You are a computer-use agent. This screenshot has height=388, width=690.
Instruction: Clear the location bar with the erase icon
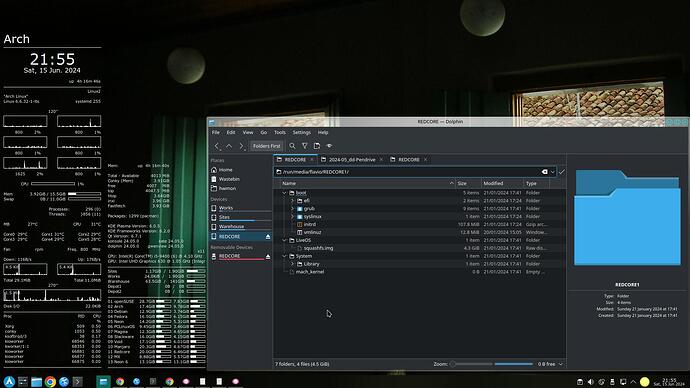tap(544, 172)
